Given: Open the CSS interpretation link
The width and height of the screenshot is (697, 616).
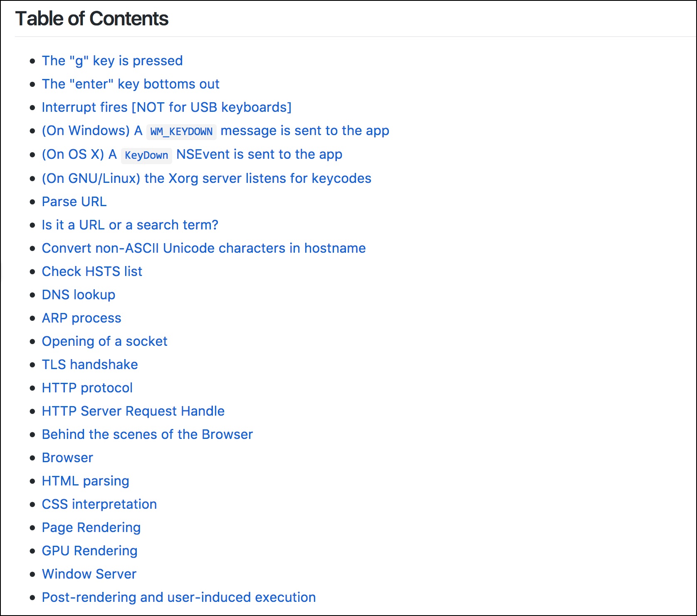Looking at the screenshot, I should pyautogui.click(x=99, y=504).
